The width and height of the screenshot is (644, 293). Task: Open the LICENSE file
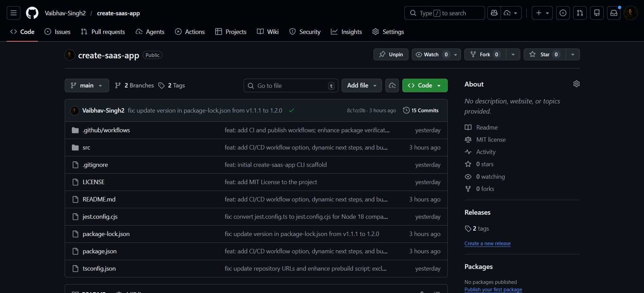point(94,182)
